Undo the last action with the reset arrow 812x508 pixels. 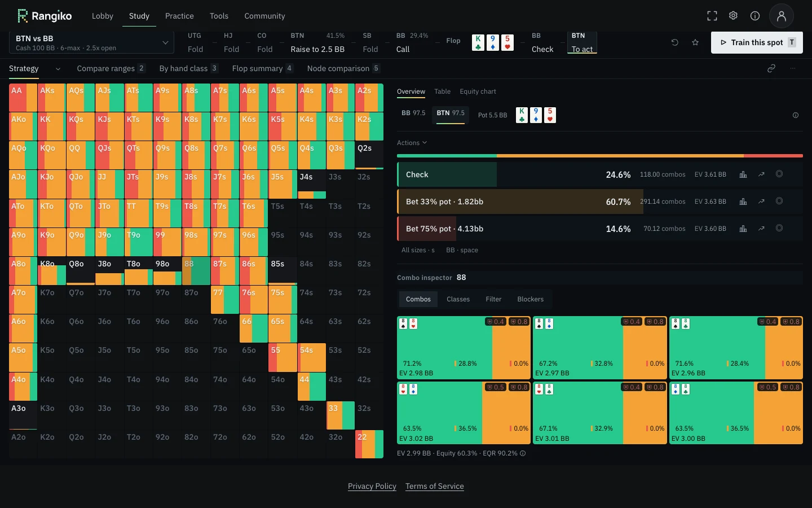pos(674,42)
